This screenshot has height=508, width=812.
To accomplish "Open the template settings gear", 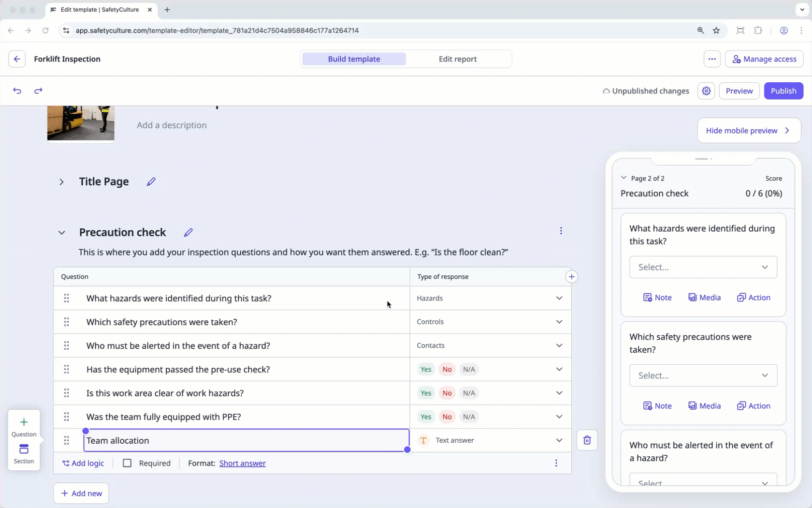I will point(706,91).
